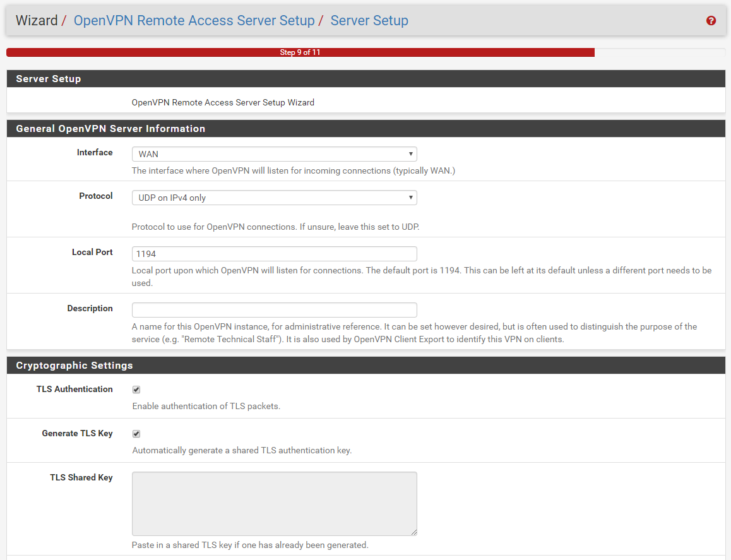731x560 pixels.
Task: Click 'Enable authentication of TLS packets.' help text
Action: point(206,406)
